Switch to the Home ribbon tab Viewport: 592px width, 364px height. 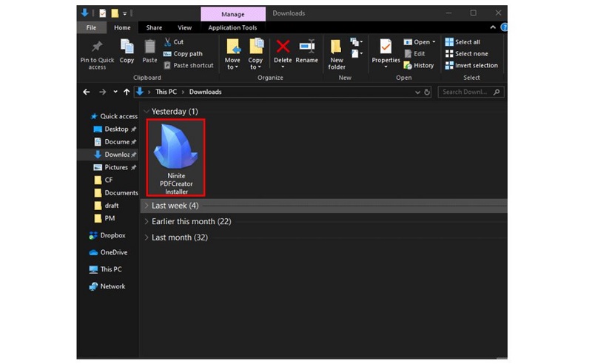(122, 27)
